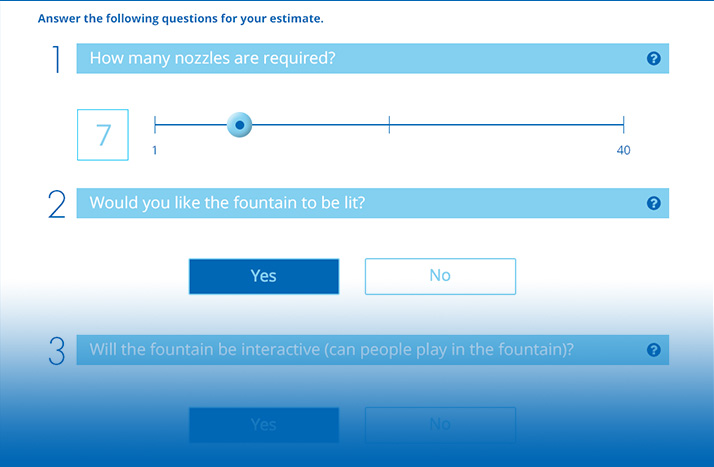Select Yes for fountain to be lit

point(264,276)
